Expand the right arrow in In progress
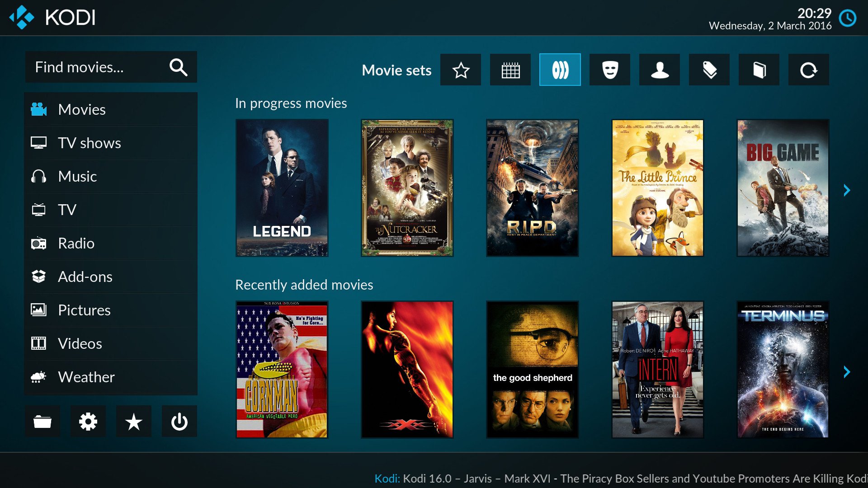 click(845, 189)
